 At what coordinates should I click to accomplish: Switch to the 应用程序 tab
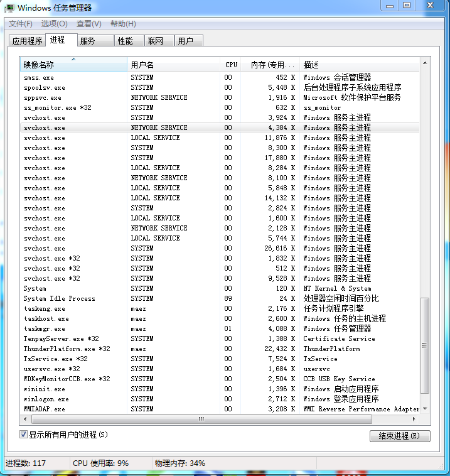[28, 41]
